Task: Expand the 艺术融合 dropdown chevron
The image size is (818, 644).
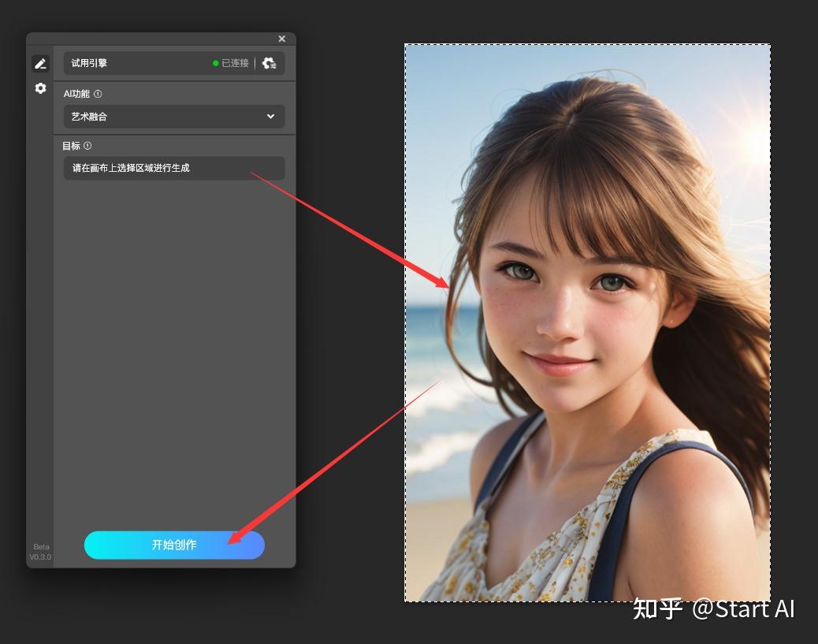Action: [270, 117]
